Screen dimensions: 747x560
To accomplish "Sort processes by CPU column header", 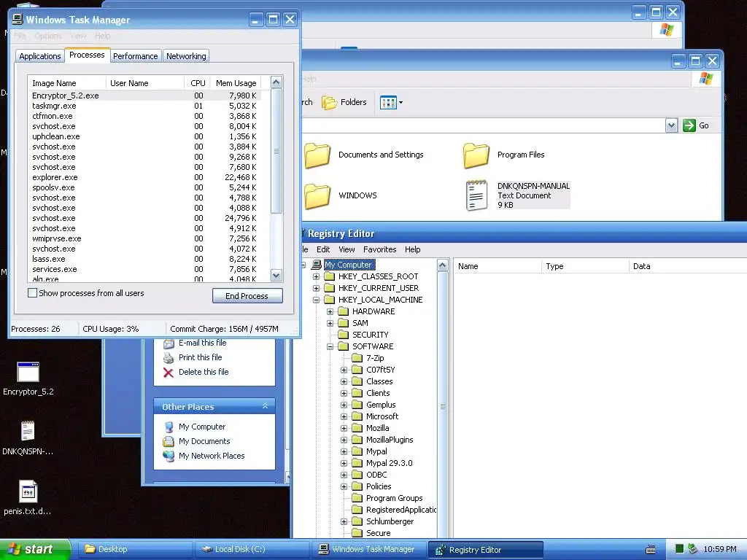I will (x=197, y=83).
